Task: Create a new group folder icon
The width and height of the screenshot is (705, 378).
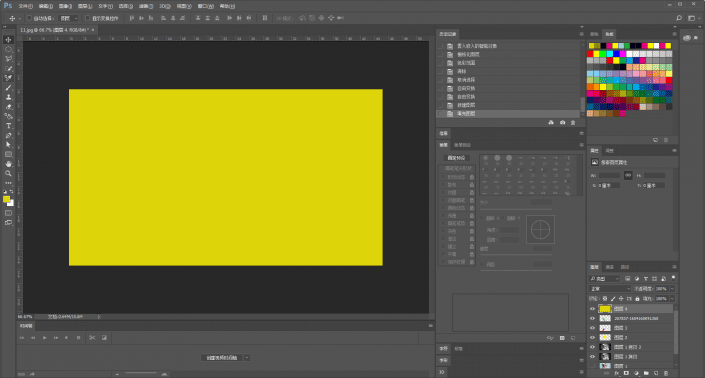Action: click(x=646, y=373)
